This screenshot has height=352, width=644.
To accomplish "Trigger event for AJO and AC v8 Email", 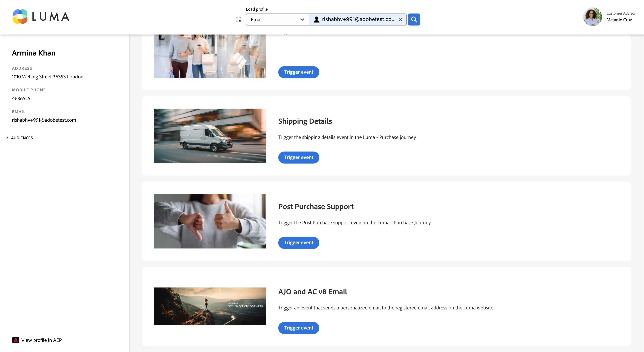I will pos(299,328).
